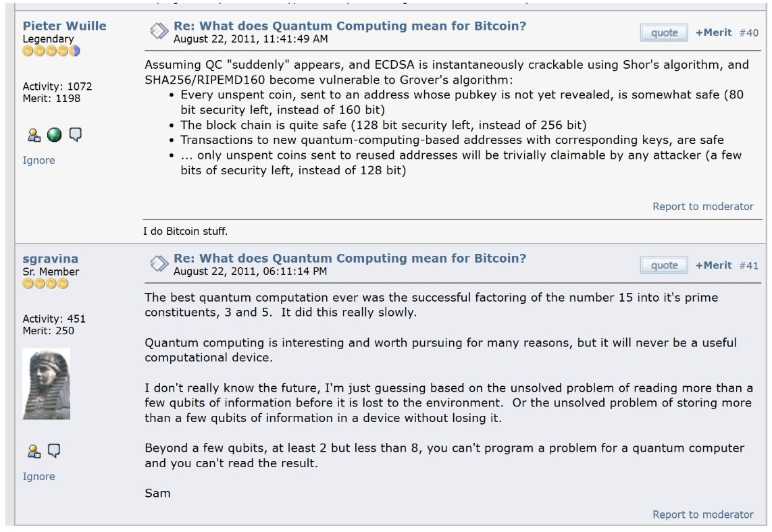Open permalink #41
This screenshot has width=772, height=532.
pyautogui.click(x=748, y=265)
